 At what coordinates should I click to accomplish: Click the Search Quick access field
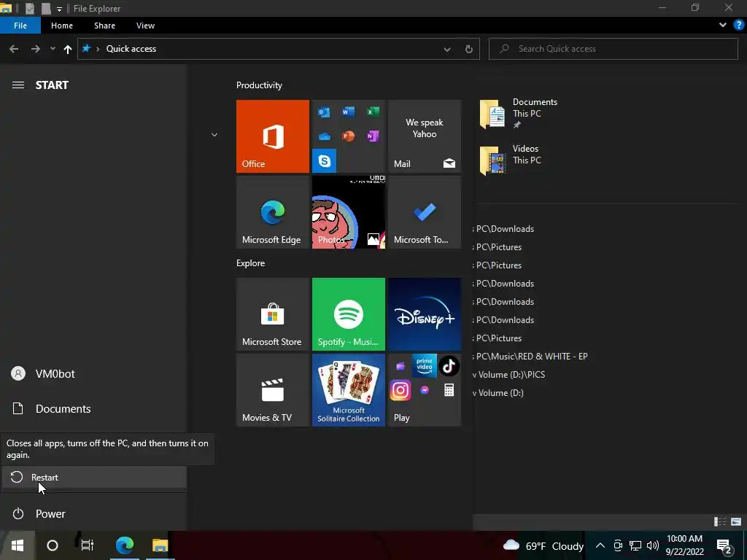point(613,49)
